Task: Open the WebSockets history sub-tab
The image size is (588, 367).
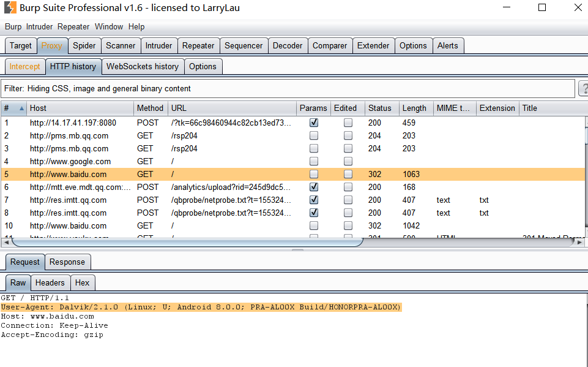Action: [143, 67]
